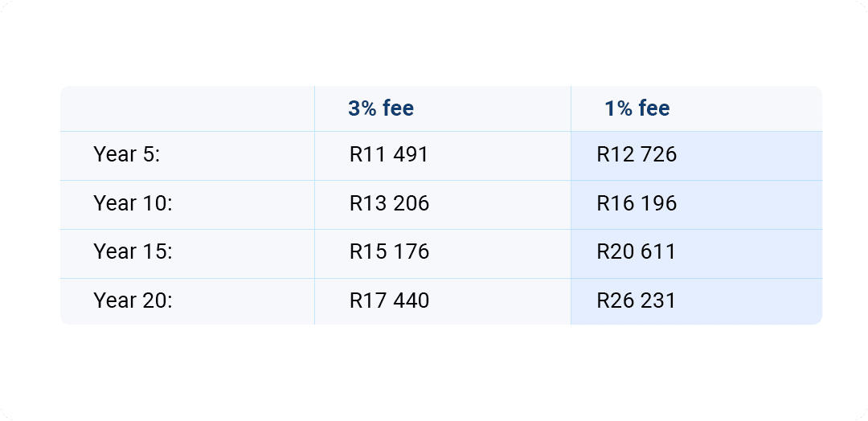Select the "Year 10:" row label
Image resolution: width=868 pixels, height=421 pixels.
coord(133,203)
